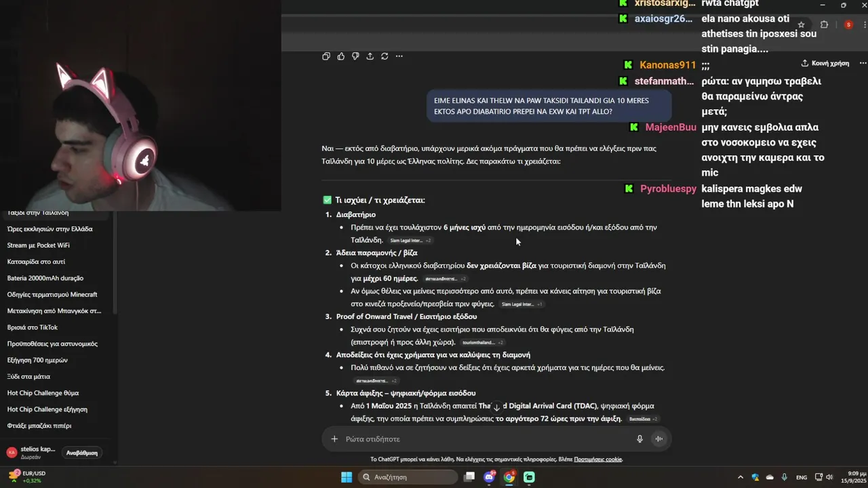Open the browser three-dot menu
This screenshot has height=488, width=868.
pyautogui.click(x=863, y=24)
